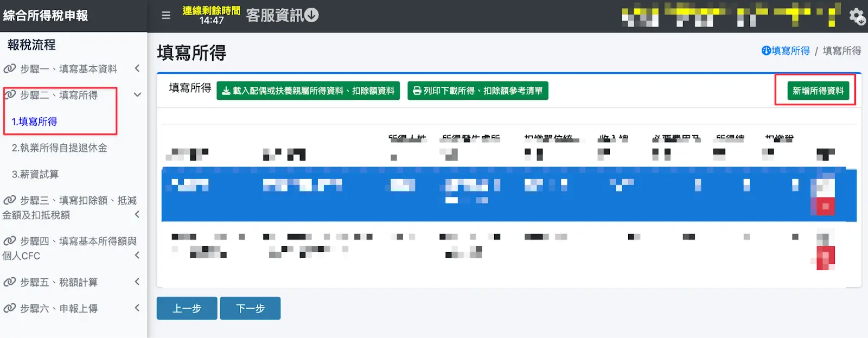Select the highlighted blue income table row
The height and width of the screenshot is (338, 868).
(509, 194)
